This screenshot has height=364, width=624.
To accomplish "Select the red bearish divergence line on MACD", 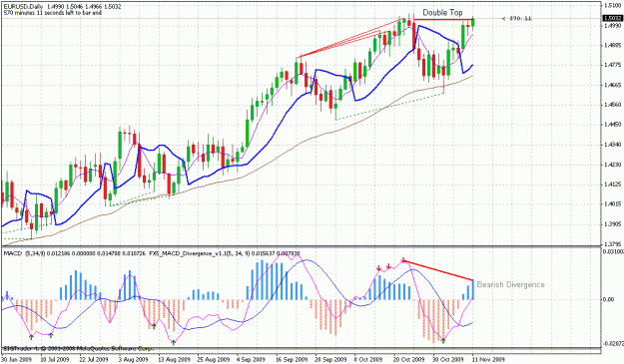I will (x=438, y=270).
